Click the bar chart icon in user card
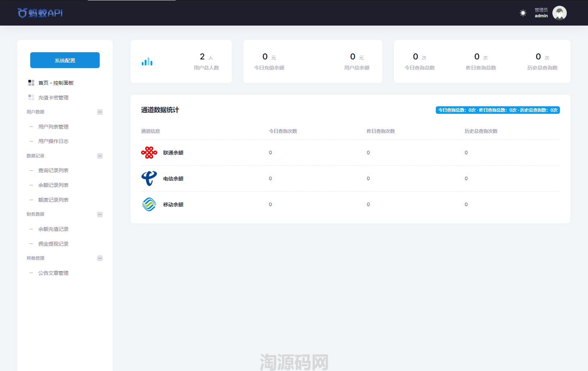Image resolution: width=588 pixels, height=371 pixels. click(x=147, y=62)
